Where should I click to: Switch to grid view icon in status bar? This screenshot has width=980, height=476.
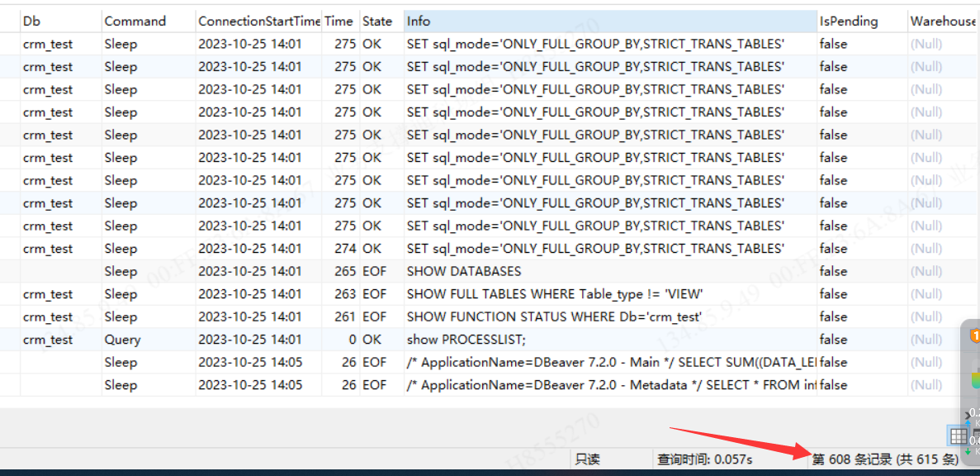click(958, 436)
